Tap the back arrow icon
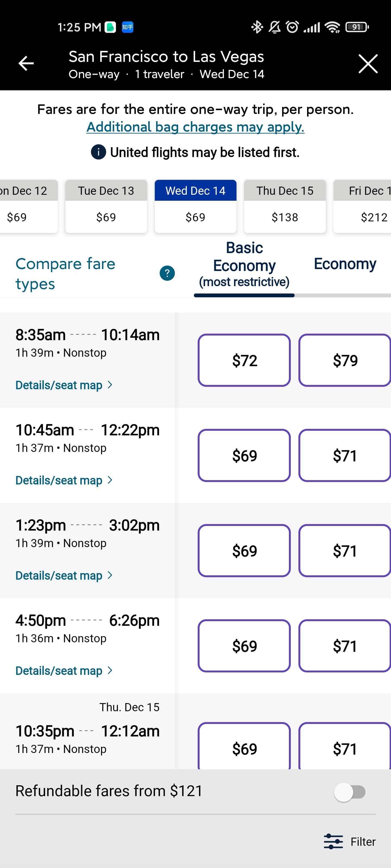391x868 pixels. click(26, 63)
